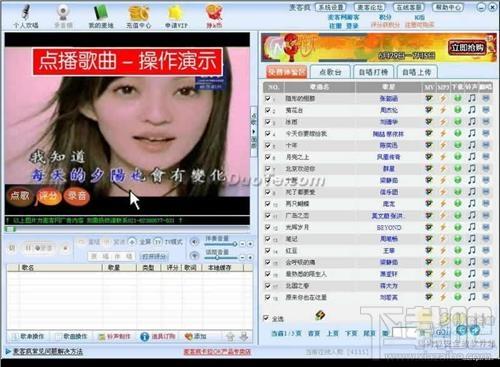Click the 添加 heart button
This screenshot has height=367, width=500.
[196, 337]
